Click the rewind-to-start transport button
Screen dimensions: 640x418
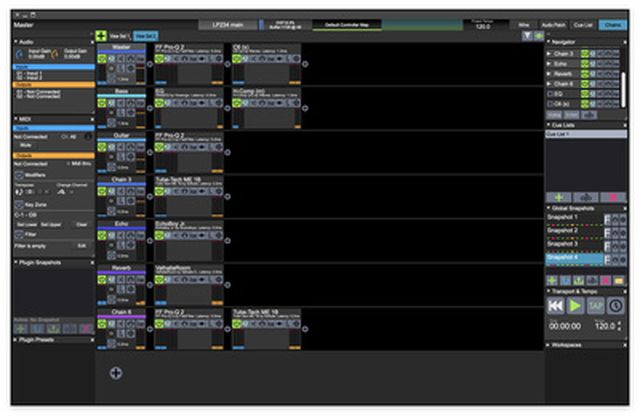tap(556, 306)
